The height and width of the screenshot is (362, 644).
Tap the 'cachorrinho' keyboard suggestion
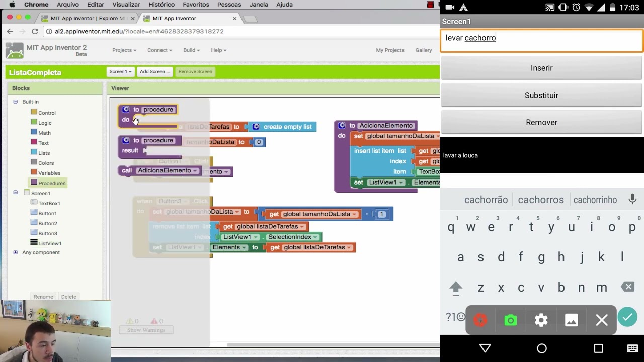(595, 200)
